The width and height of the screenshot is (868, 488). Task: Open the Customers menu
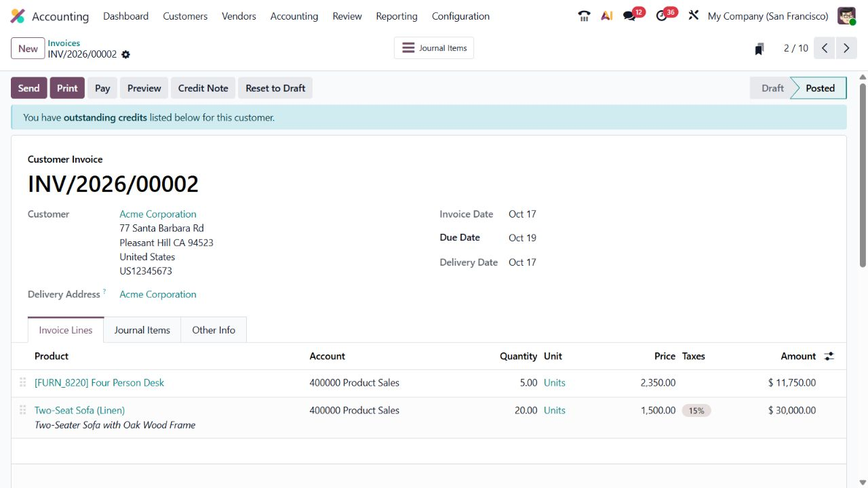[x=185, y=16]
